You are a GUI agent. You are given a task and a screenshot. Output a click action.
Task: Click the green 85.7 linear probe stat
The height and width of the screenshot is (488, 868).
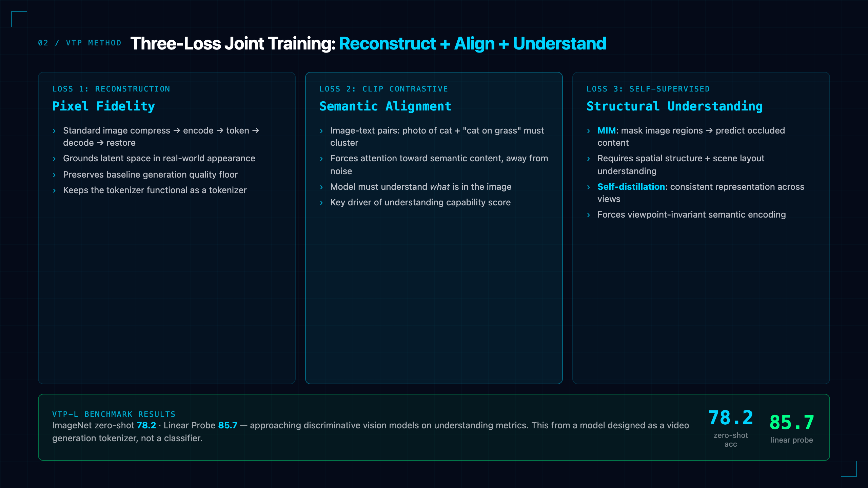click(792, 422)
